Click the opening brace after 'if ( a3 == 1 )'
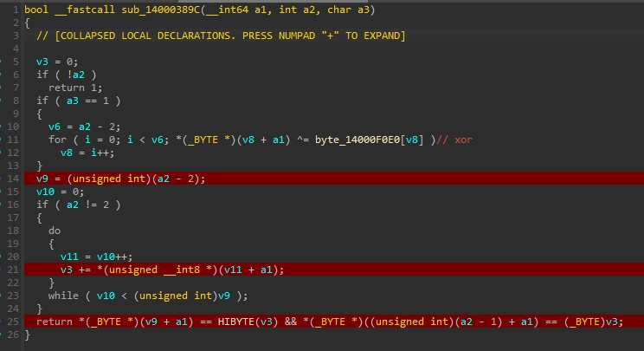Image resolution: width=644 pixels, height=351 pixels. point(39,114)
